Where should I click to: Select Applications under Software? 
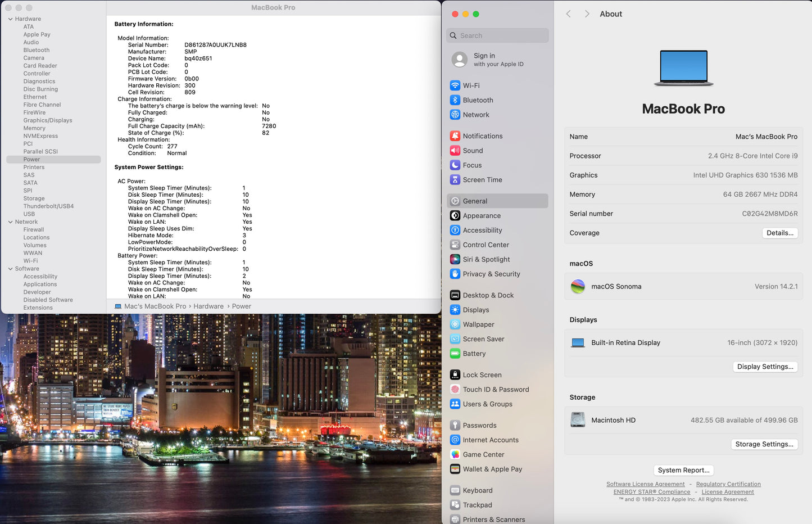40,284
